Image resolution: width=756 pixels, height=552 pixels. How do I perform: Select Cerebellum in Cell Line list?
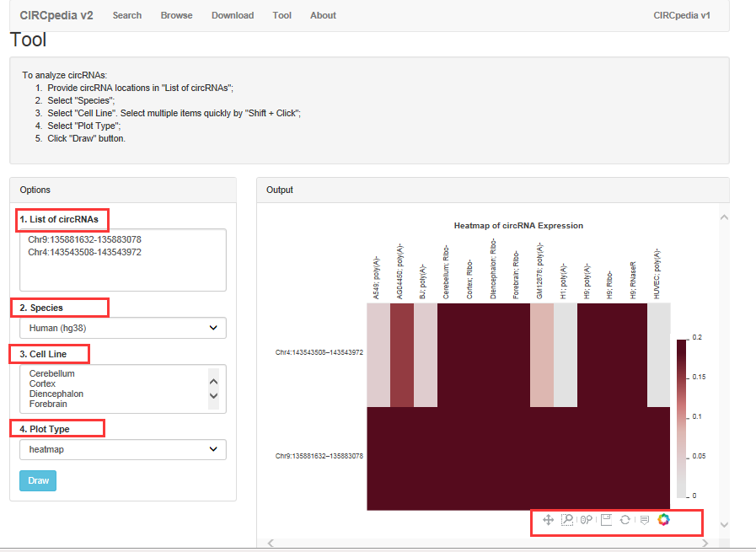point(52,373)
